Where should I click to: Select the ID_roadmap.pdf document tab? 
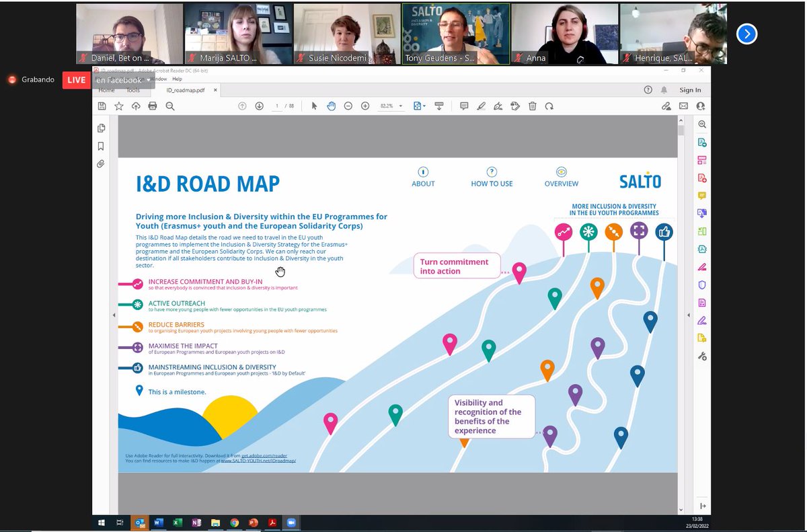[x=185, y=90]
